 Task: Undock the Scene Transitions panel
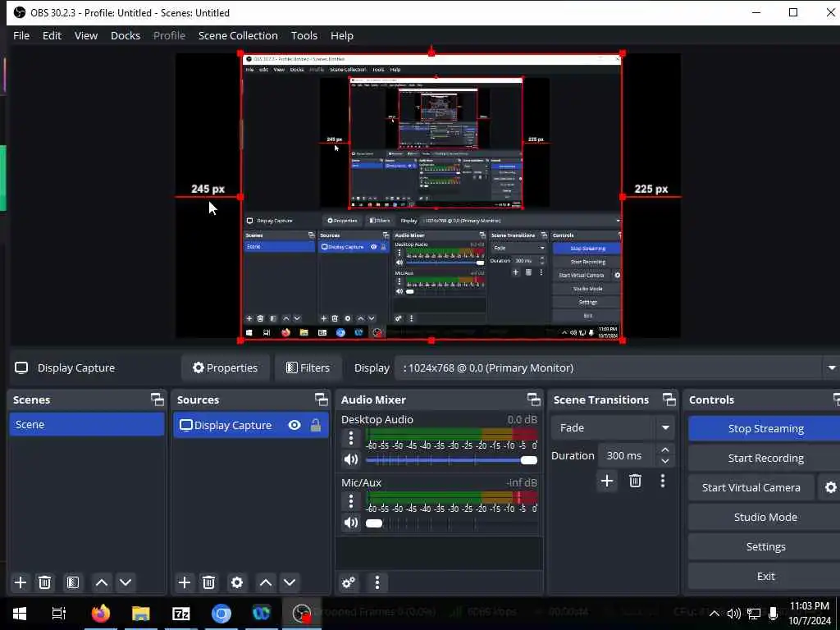pyautogui.click(x=669, y=399)
